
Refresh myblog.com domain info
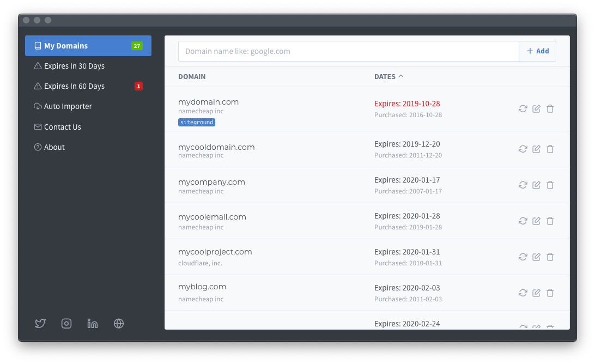pos(523,293)
